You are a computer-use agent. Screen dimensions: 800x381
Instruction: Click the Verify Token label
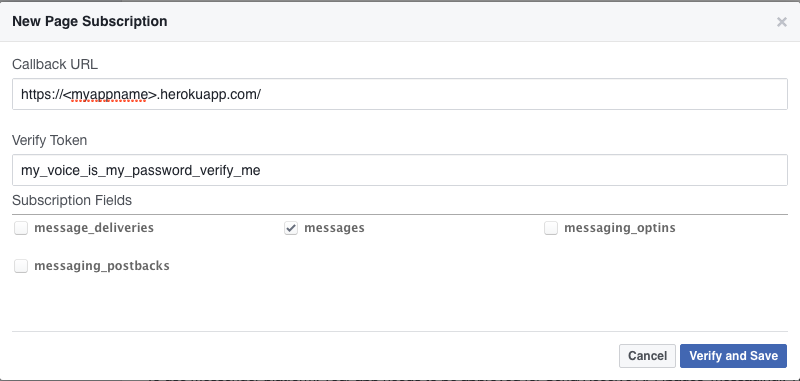[x=49, y=140]
